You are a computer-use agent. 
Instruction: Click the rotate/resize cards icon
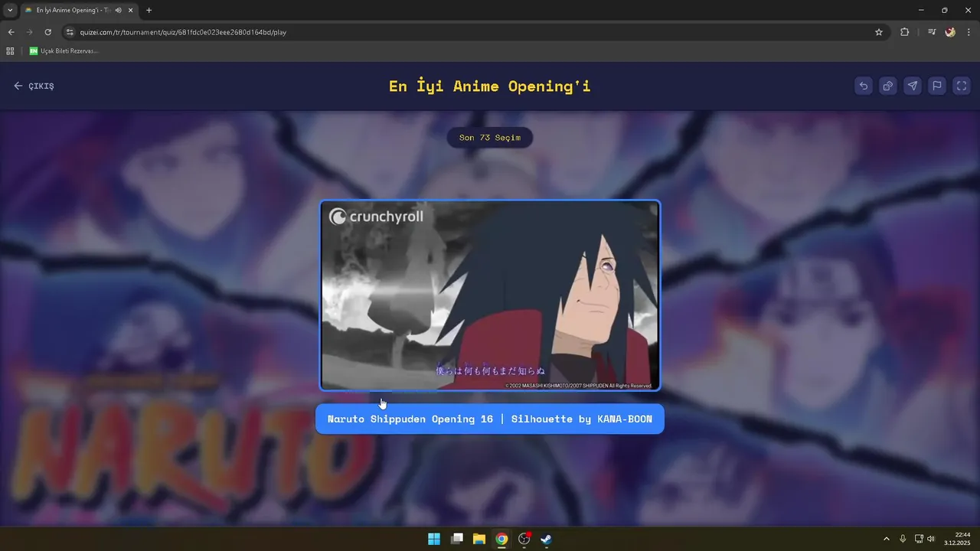(888, 86)
